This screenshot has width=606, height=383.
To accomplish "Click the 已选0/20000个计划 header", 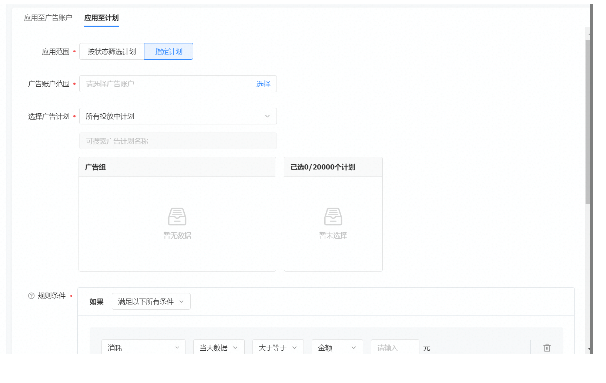I will click(333, 167).
